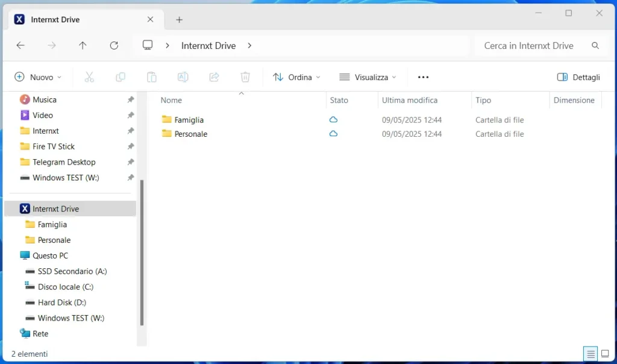Sort by the Dimensione column header
The width and height of the screenshot is (617, 364).
(574, 100)
